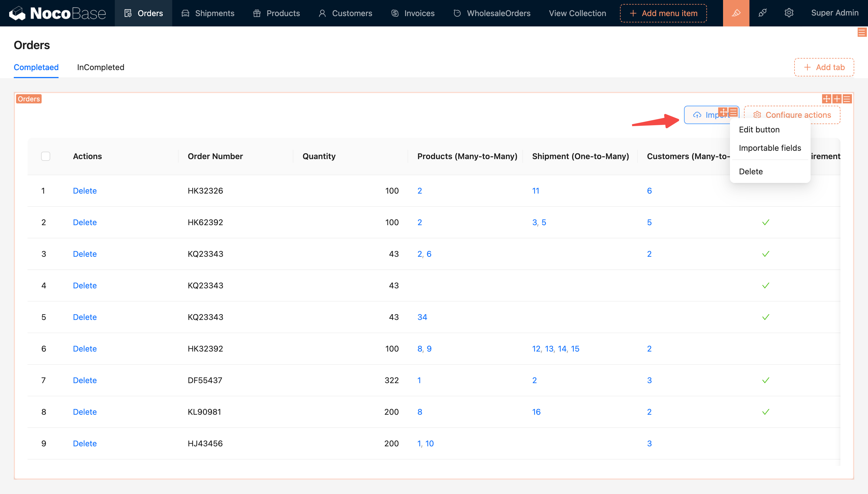868x494 pixels.
Task: Open the Orders block settings menu icon
Action: click(x=847, y=99)
